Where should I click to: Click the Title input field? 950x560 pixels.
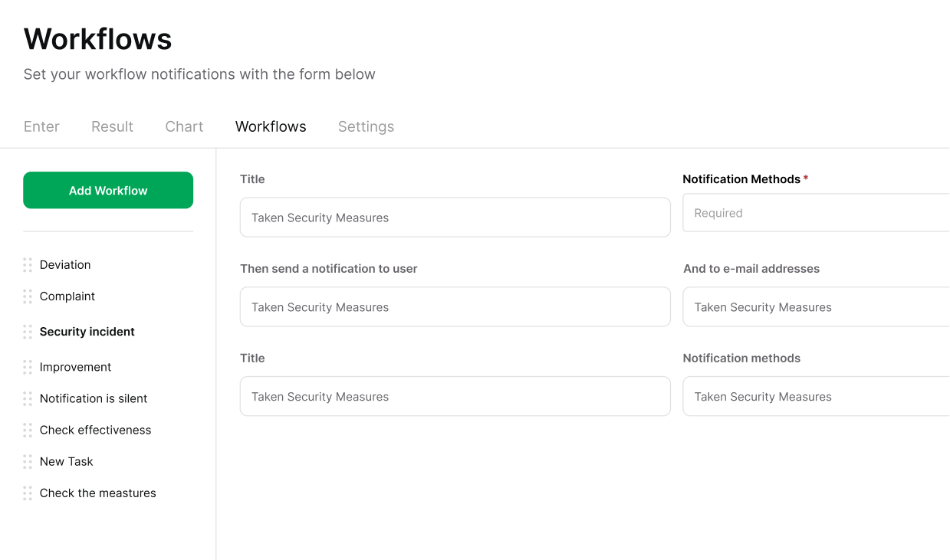[x=455, y=217]
